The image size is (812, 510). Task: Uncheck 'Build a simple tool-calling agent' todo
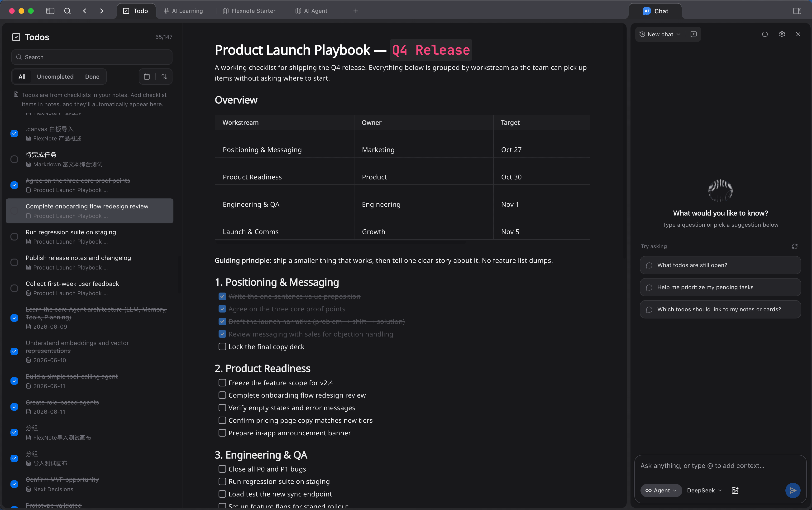coord(14,381)
